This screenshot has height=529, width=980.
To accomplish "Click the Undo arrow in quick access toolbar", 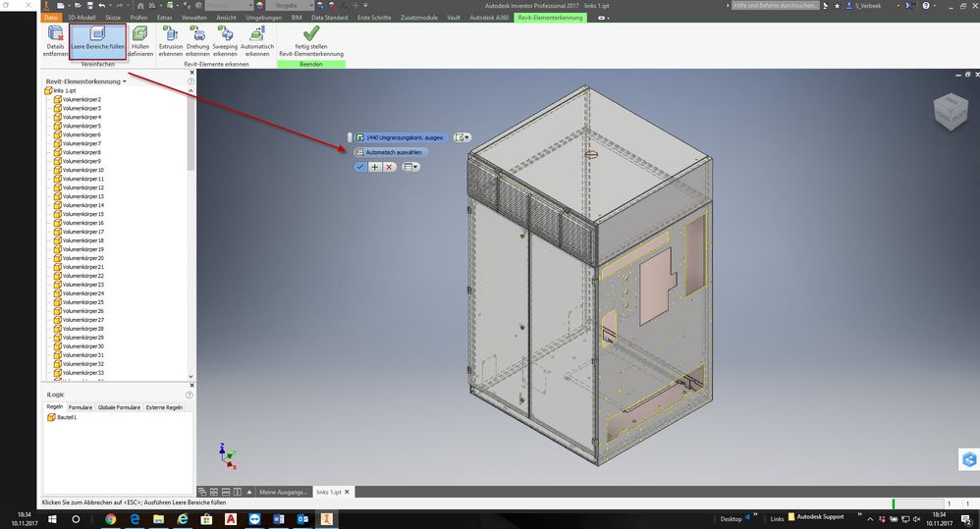I will click(102, 6).
